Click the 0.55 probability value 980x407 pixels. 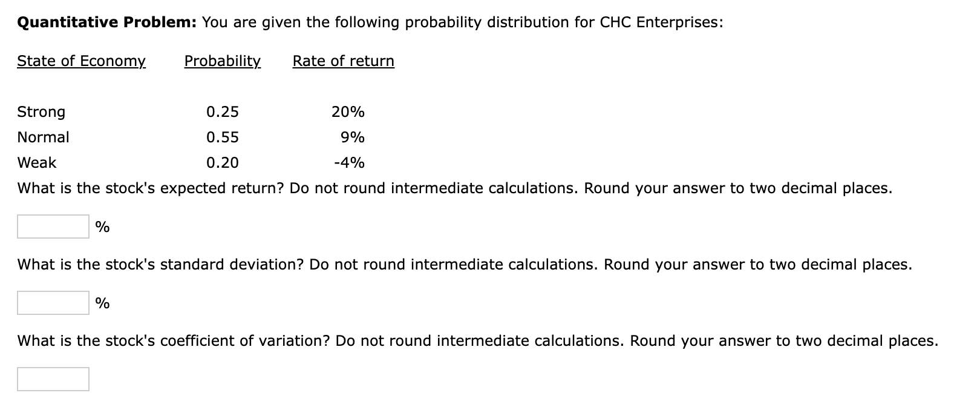(223, 137)
